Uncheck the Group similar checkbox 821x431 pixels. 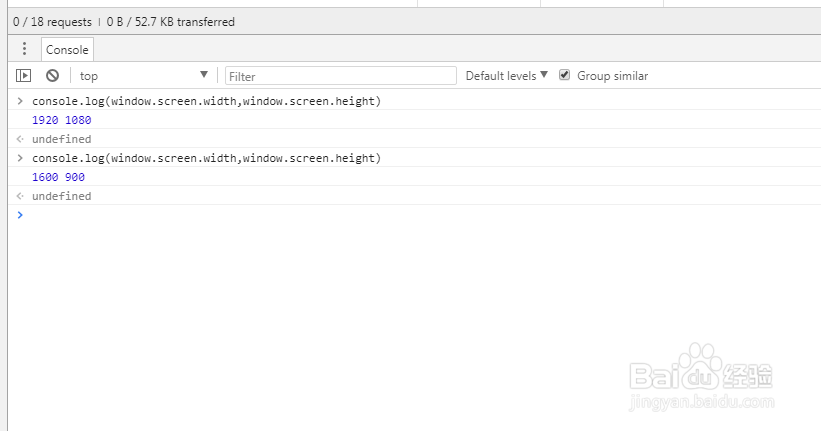[565, 75]
